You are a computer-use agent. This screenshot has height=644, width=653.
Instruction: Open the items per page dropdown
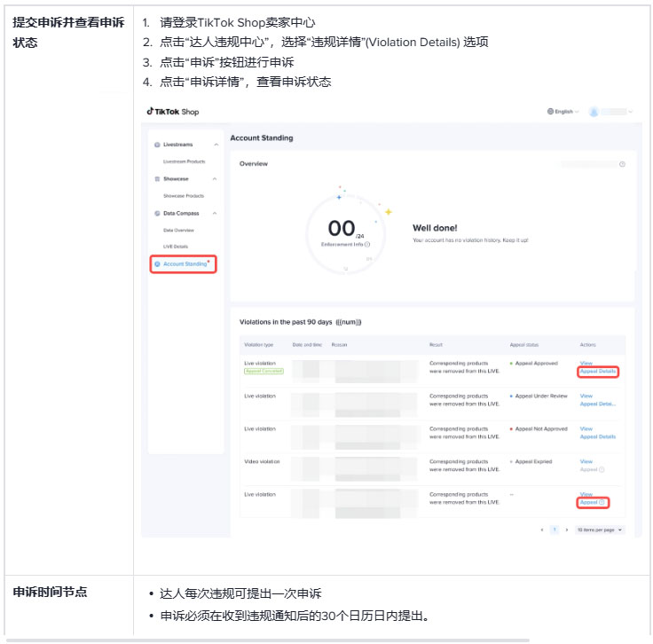pyautogui.click(x=600, y=530)
